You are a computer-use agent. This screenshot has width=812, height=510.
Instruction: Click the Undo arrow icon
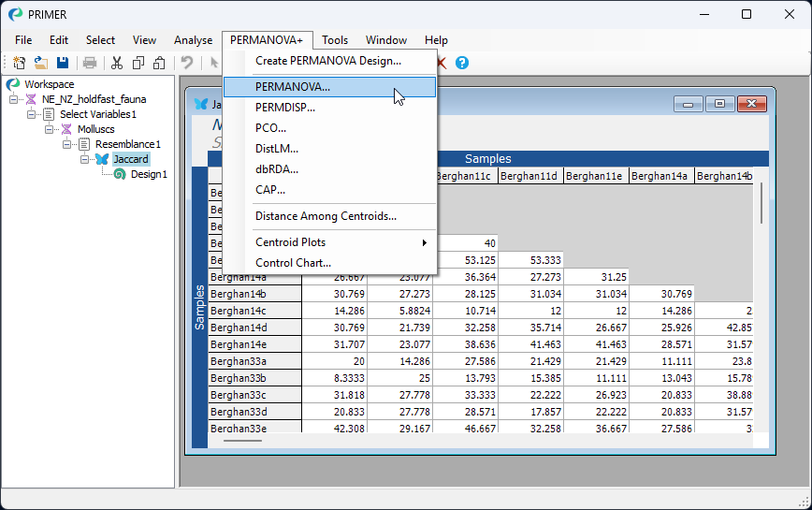click(x=187, y=63)
